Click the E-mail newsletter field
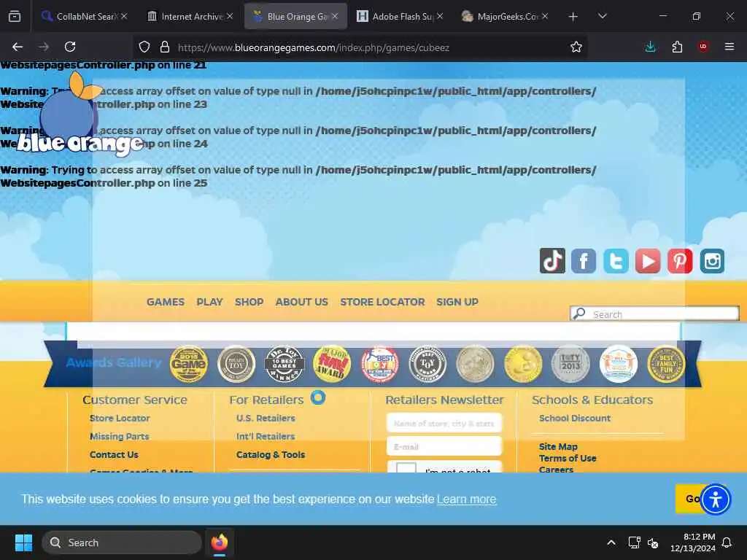Screen dimensions: 747x560 (444, 446)
